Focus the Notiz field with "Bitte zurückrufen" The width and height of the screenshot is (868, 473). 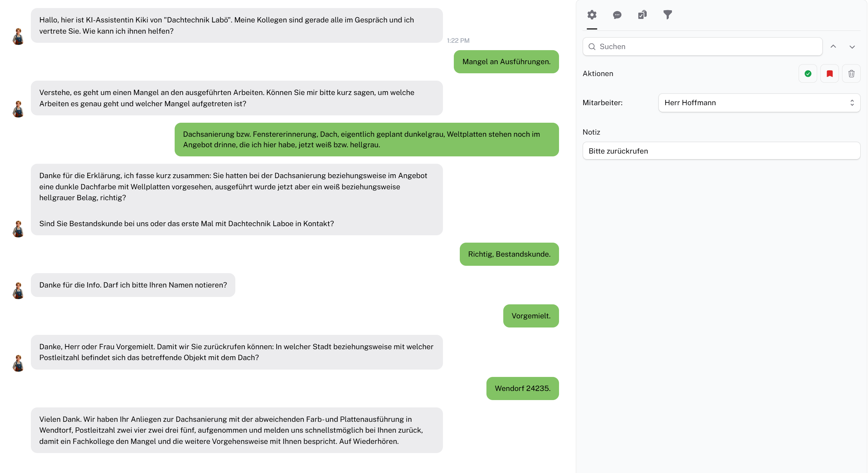[721, 151]
